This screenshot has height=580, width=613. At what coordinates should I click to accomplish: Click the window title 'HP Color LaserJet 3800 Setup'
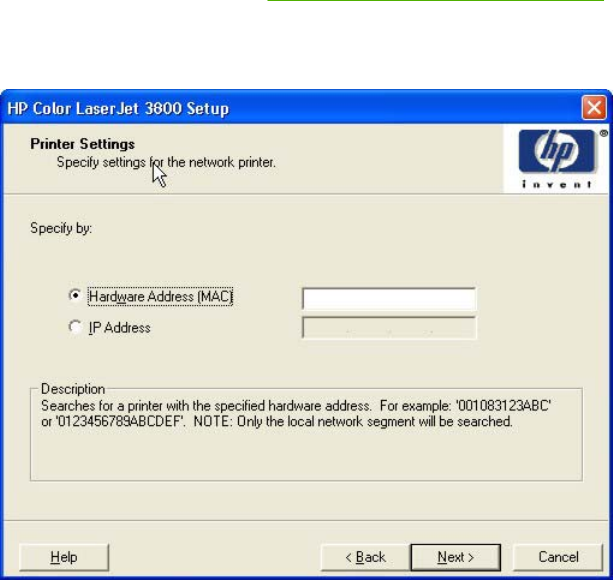tap(118, 109)
